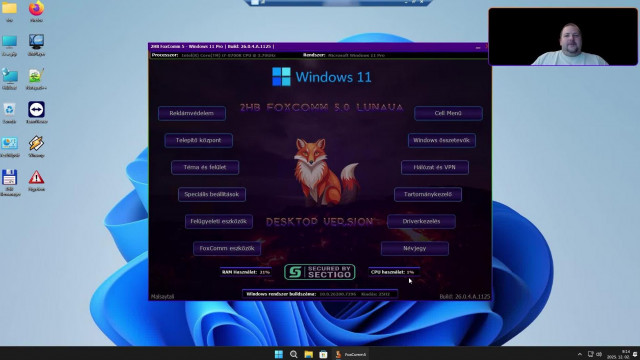This screenshot has height=360, width=640.
Task: Click the Rendszer Microsoft Windows 11 Pro text
Action: point(344,55)
